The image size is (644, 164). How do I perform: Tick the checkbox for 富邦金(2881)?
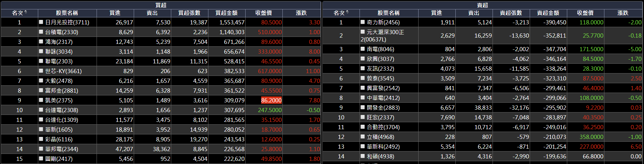pos(41,90)
